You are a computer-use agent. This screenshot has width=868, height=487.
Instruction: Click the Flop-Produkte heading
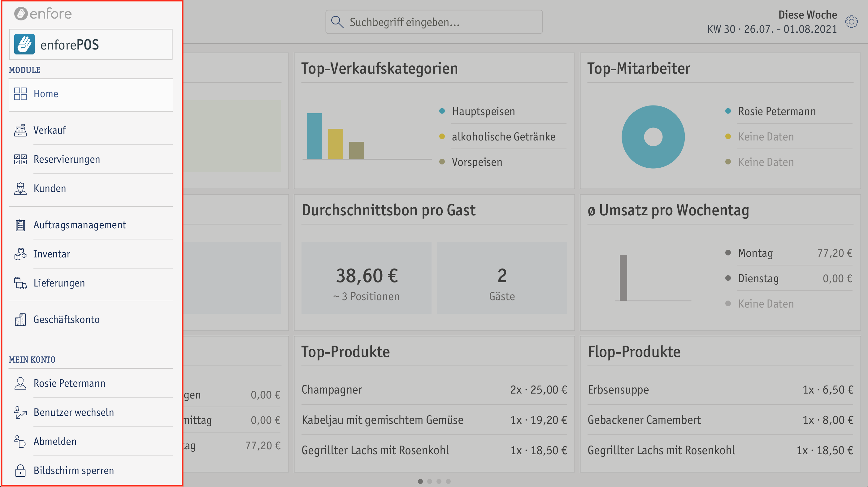(634, 351)
